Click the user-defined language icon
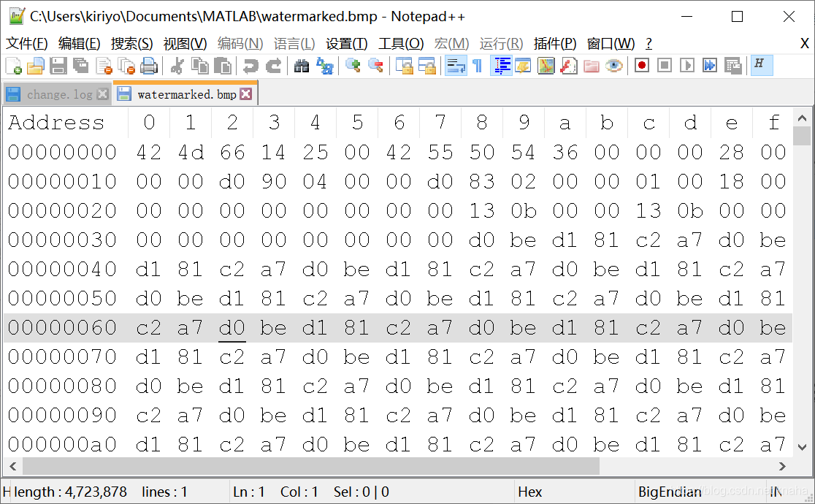The width and height of the screenshot is (815, 504). click(x=523, y=66)
